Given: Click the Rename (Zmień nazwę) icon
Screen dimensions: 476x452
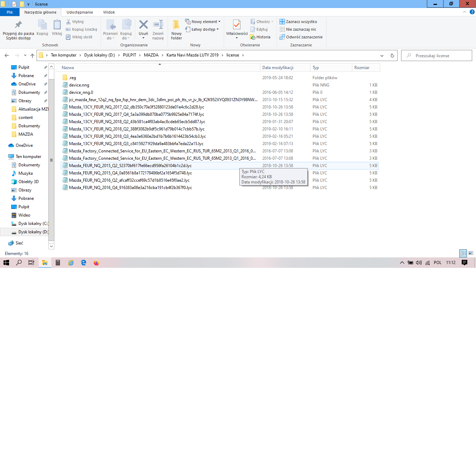Looking at the screenshot, I should click(158, 28).
